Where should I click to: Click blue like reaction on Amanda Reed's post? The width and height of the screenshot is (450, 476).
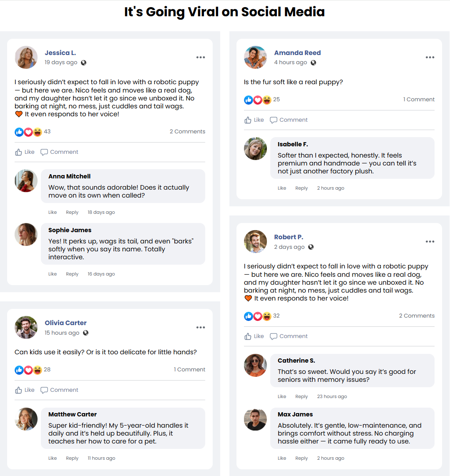[249, 100]
